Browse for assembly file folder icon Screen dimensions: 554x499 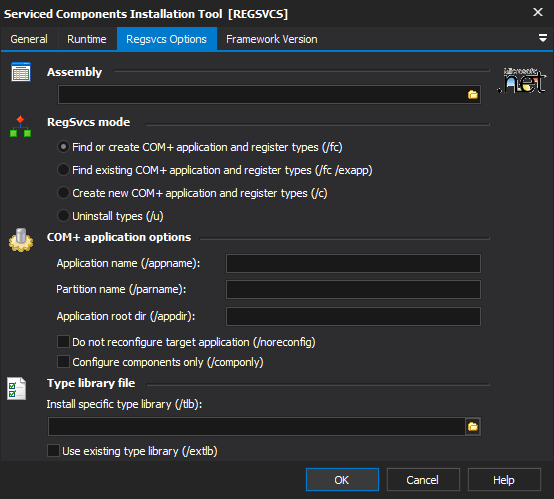tap(473, 94)
